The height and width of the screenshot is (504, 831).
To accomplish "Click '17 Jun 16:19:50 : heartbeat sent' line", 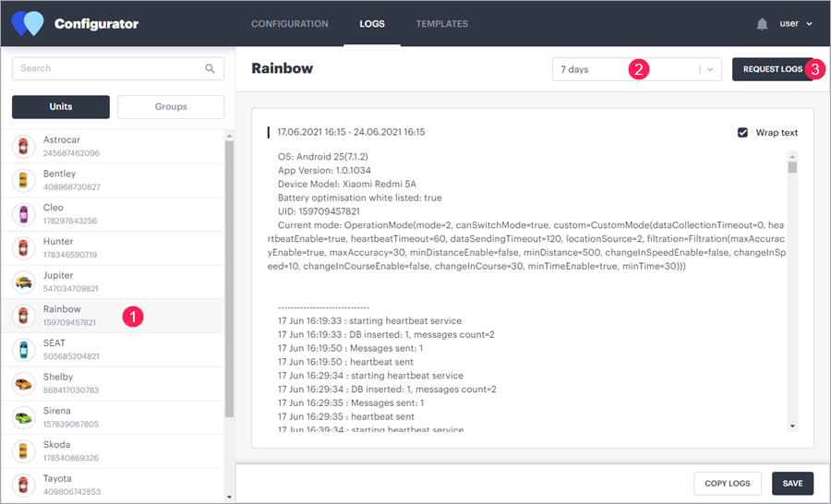I will click(345, 362).
